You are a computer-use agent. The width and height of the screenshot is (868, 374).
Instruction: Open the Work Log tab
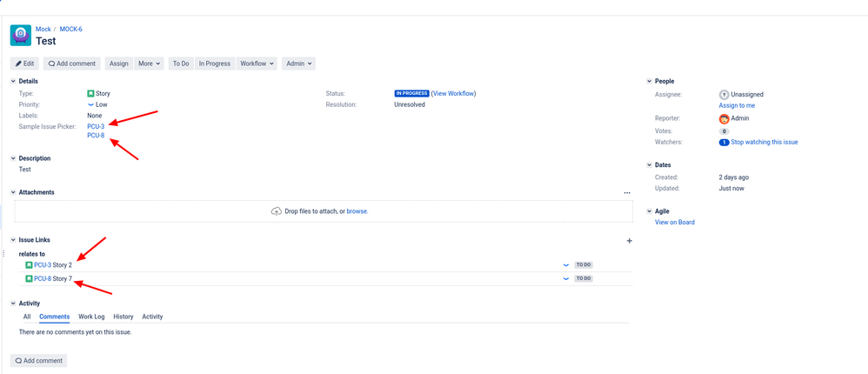point(91,317)
